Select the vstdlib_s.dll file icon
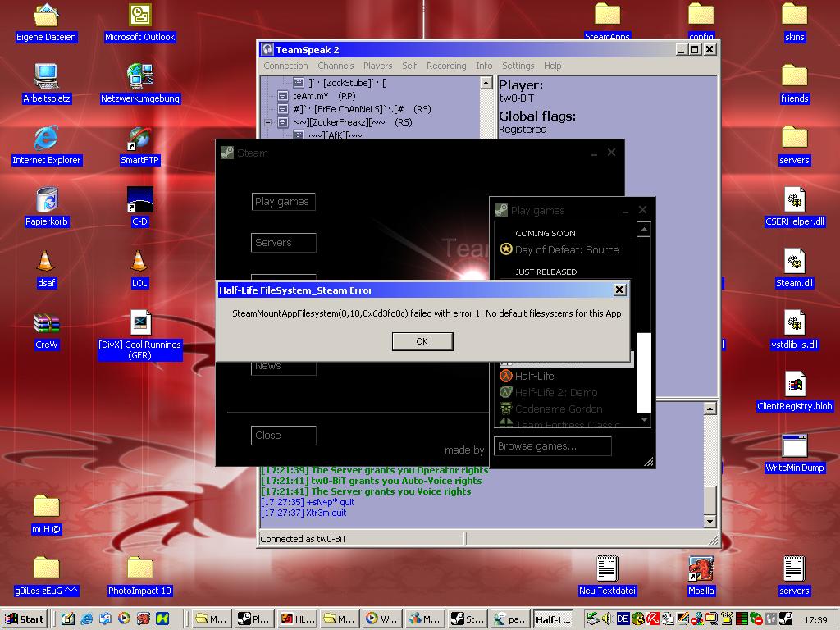This screenshot has width=840, height=630. coord(794,331)
